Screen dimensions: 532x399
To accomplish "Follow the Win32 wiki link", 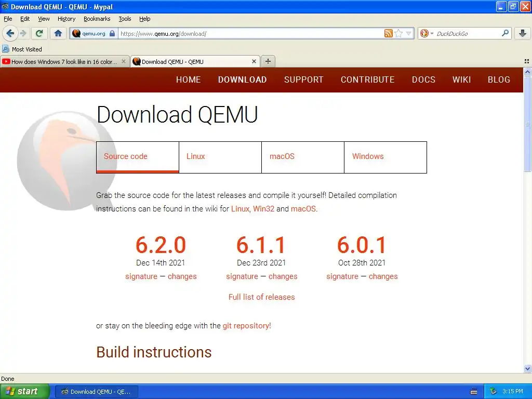I will click(x=263, y=209).
